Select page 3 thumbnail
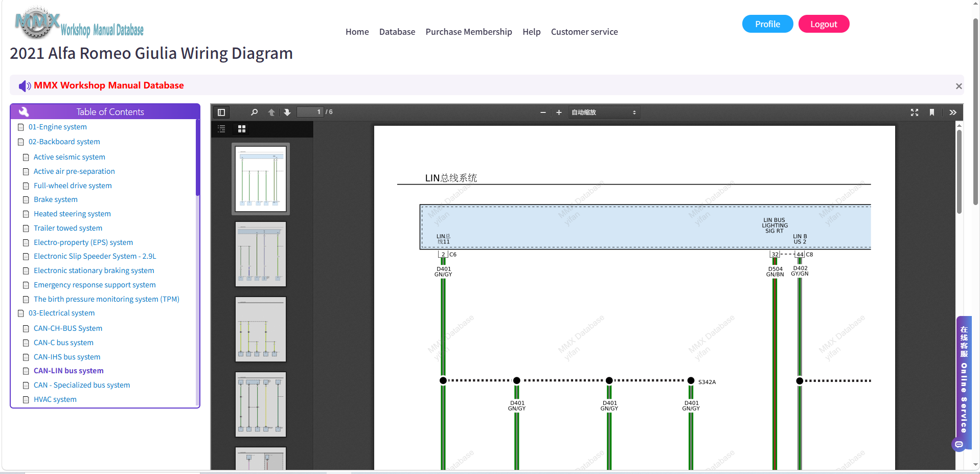 pos(261,329)
